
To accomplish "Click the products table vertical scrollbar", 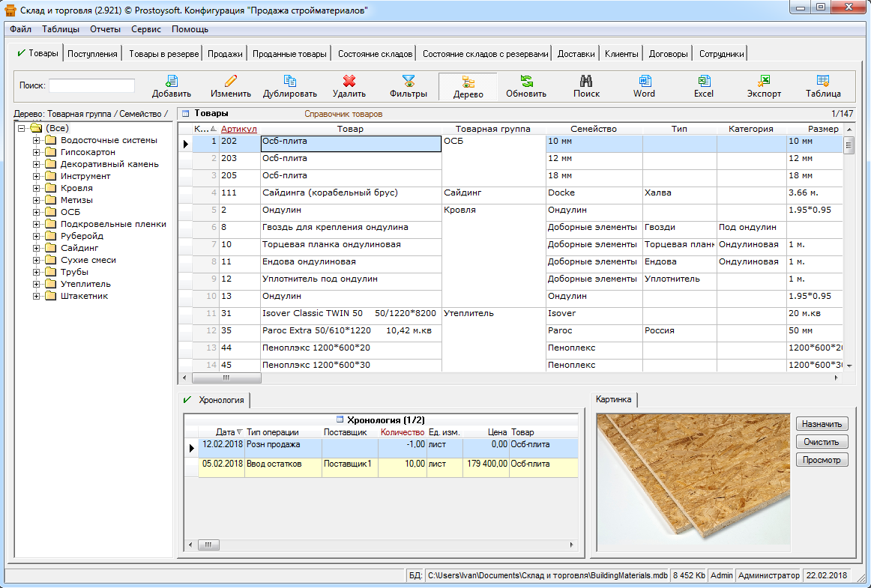I will pyautogui.click(x=849, y=255).
